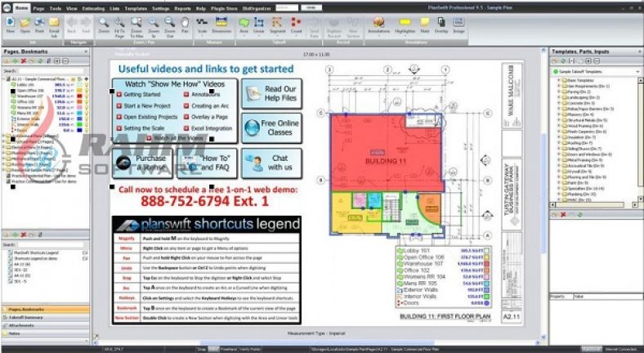Select the yellow Highlighter tool
This screenshot has height=353, width=644.
coord(405,23)
